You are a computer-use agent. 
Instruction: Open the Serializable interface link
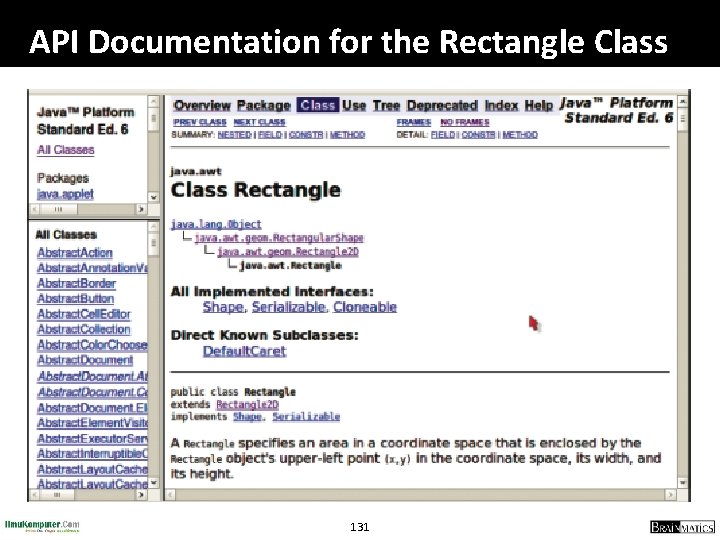coord(289,307)
